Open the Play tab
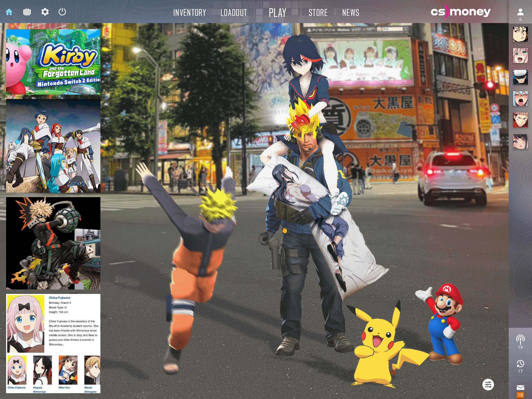The width and height of the screenshot is (532, 399). click(x=277, y=12)
